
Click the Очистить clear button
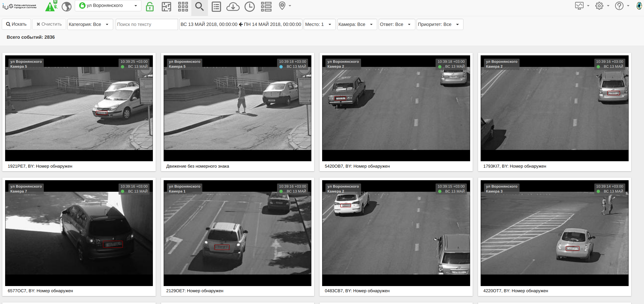tap(49, 24)
